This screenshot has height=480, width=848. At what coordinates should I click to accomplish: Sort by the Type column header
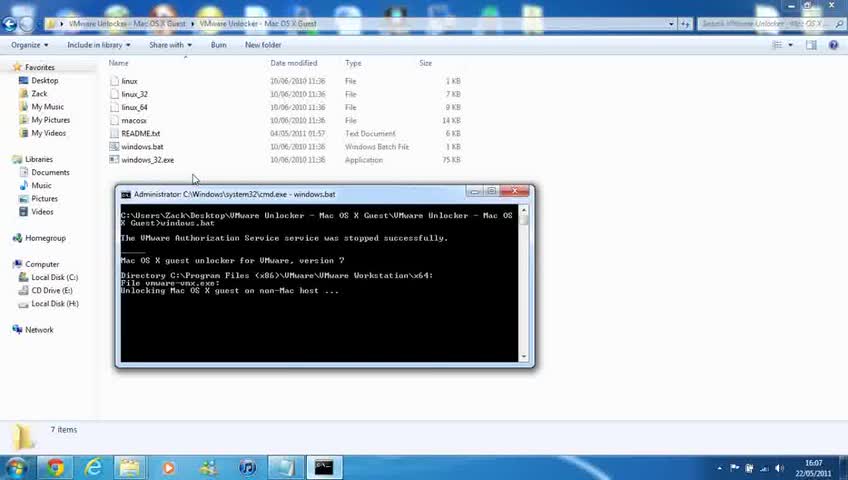(353, 63)
